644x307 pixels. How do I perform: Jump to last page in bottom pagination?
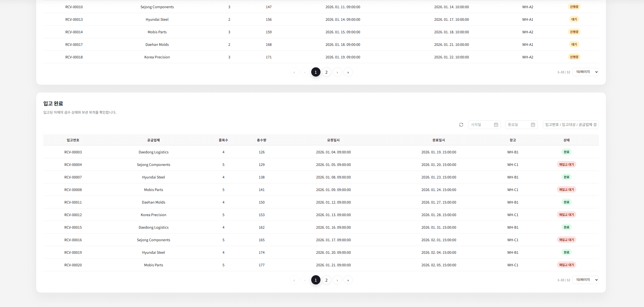click(x=348, y=280)
